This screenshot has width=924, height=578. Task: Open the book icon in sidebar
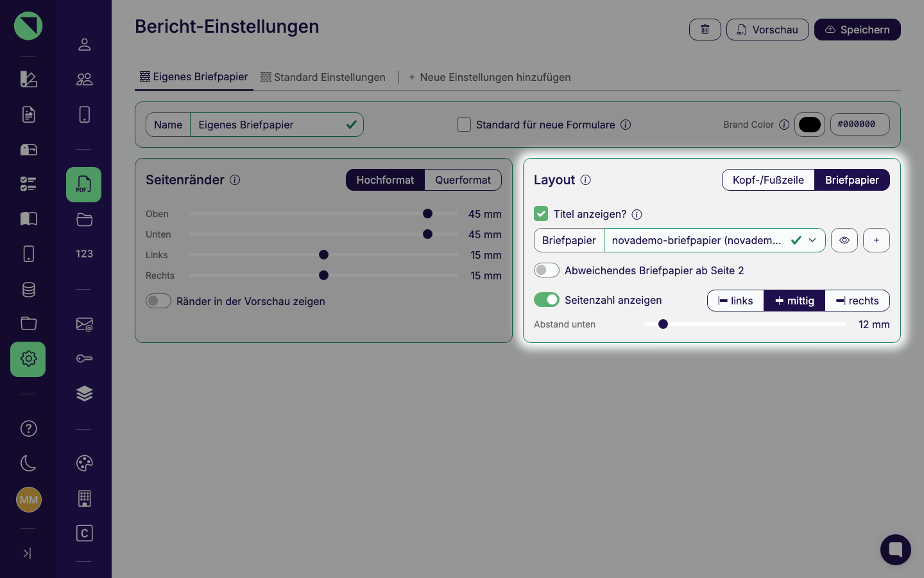pos(28,219)
